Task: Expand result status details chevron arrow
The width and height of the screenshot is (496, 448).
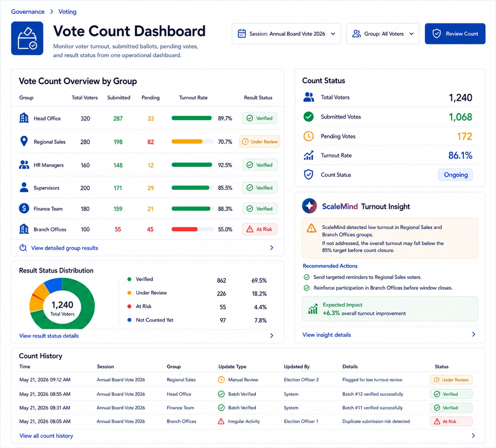Action: 272,336
